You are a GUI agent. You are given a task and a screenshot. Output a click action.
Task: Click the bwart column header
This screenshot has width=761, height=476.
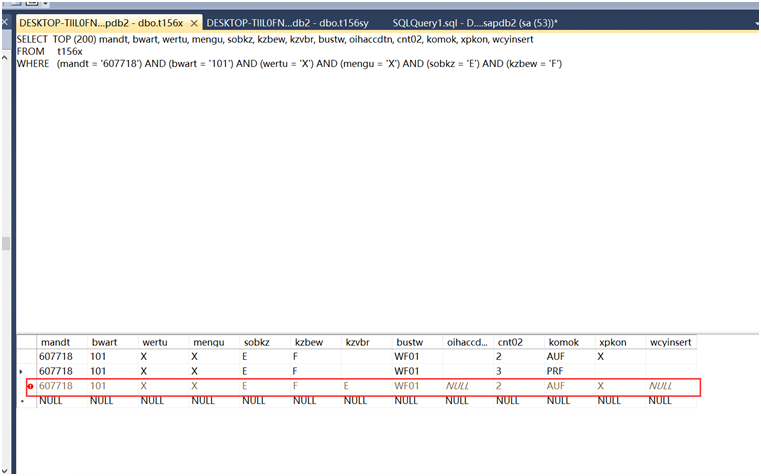point(113,342)
